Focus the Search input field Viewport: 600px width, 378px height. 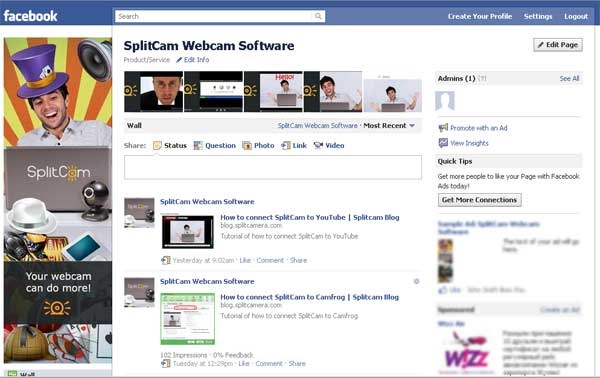pos(220,16)
